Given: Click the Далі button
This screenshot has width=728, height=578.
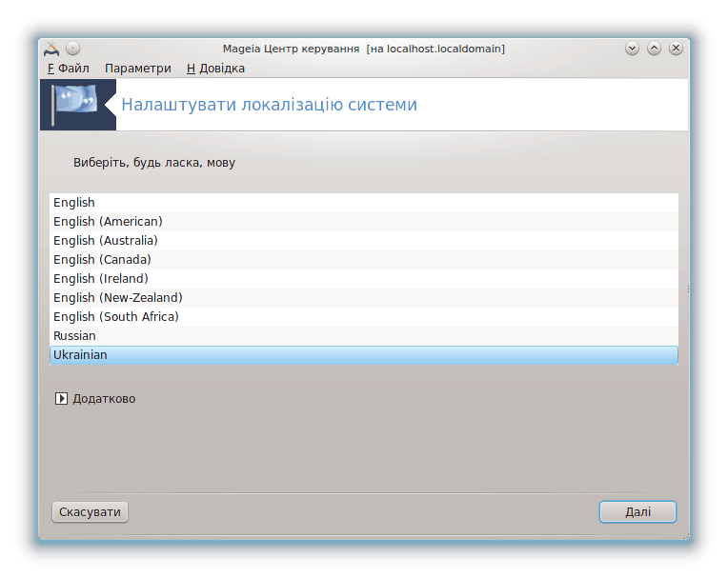Looking at the screenshot, I should 637,511.
